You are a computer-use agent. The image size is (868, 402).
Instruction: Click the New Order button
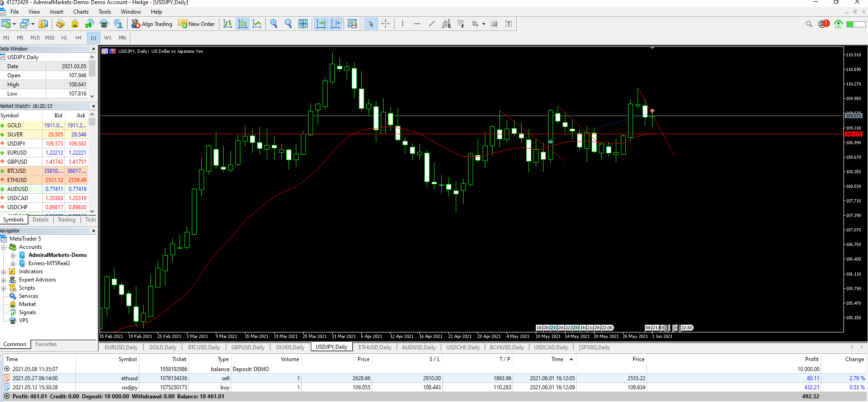click(x=197, y=24)
